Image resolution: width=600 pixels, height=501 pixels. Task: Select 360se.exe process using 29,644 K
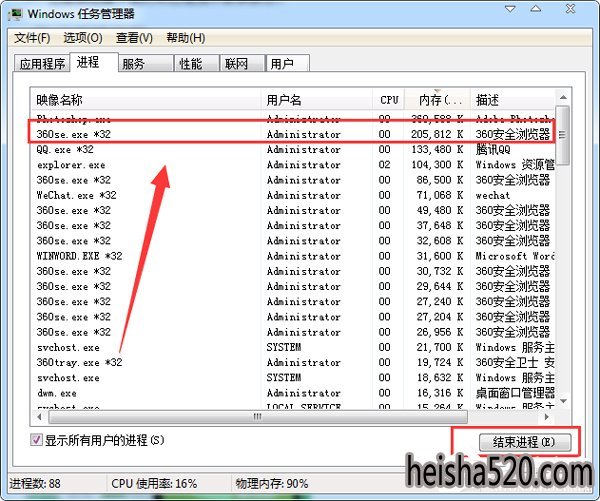[x=293, y=287]
